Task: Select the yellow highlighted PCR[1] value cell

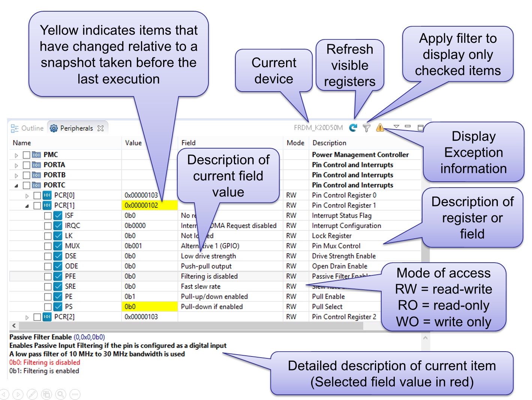Action: (x=149, y=205)
